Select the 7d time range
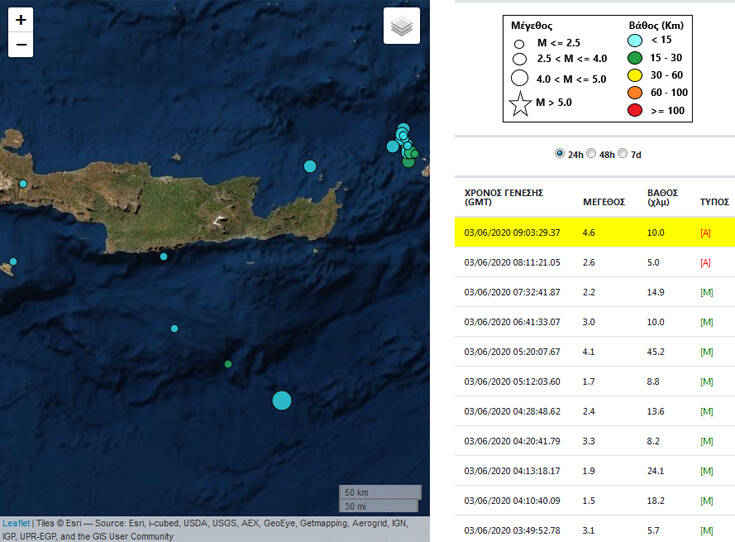The height and width of the screenshot is (542, 735). click(x=622, y=153)
